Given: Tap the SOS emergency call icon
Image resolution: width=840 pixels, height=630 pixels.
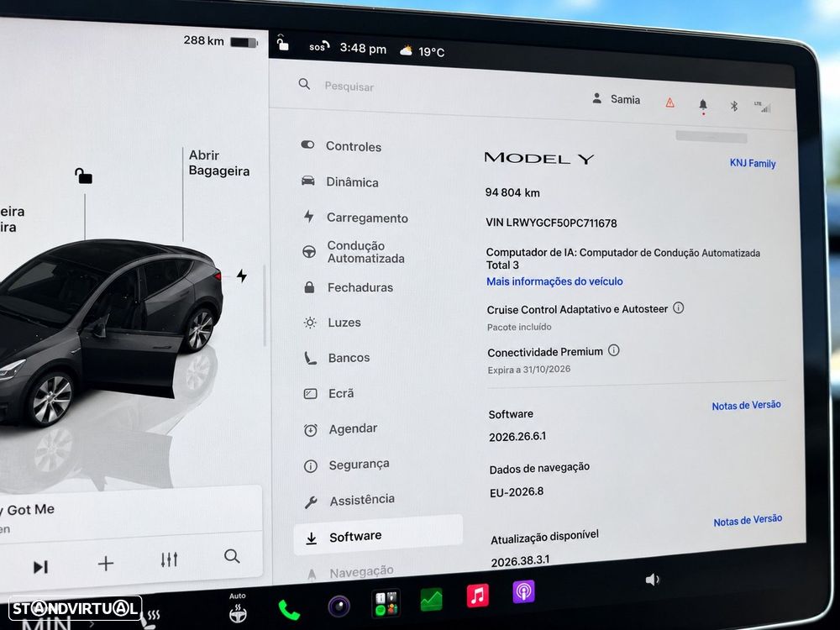Looking at the screenshot, I should pos(318,46).
